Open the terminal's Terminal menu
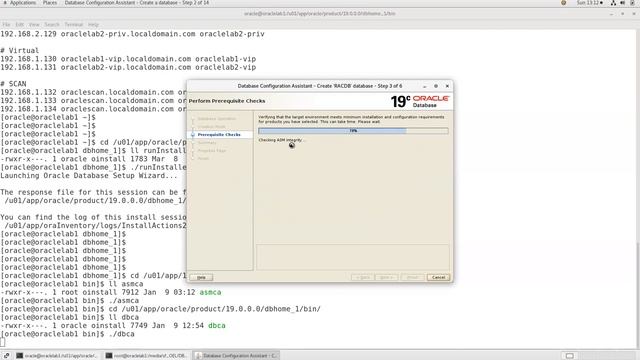The height and width of the screenshot is (360, 640). [73, 24]
